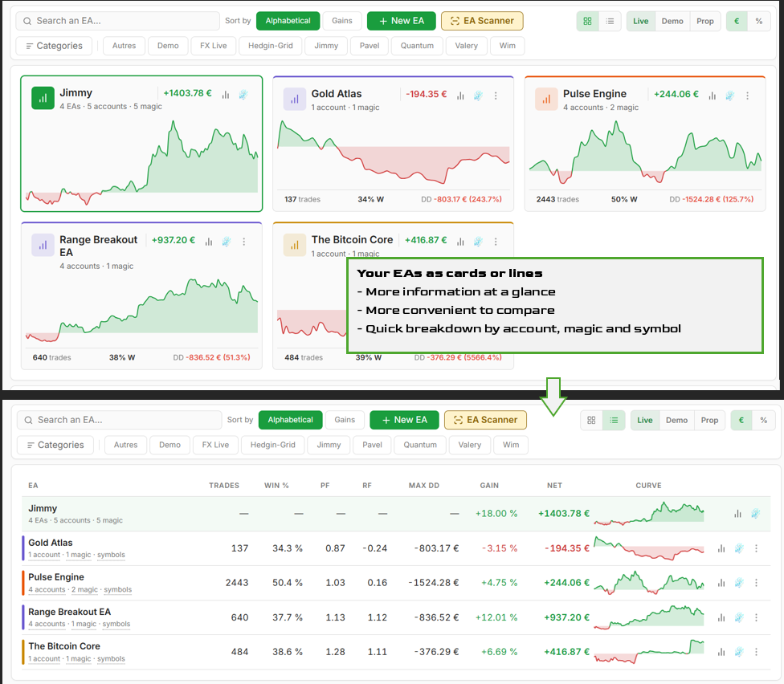Expand the Categories button in the cards view
Screen dimensions: 784x684
click(54, 46)
